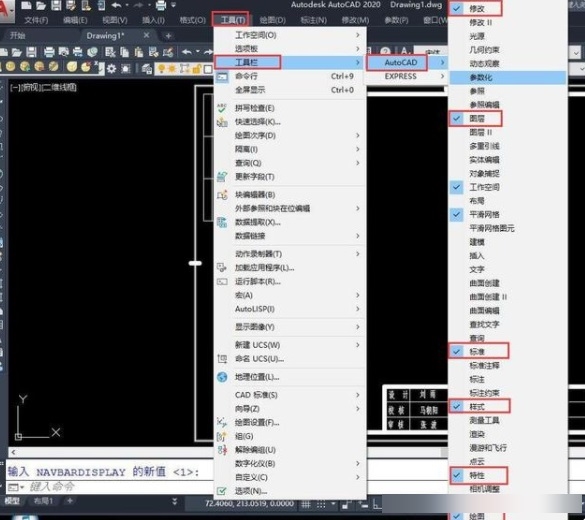Click 快速选择(K)... menu entry
Viewport: 585px width, 520px height.
click(290, 122)
